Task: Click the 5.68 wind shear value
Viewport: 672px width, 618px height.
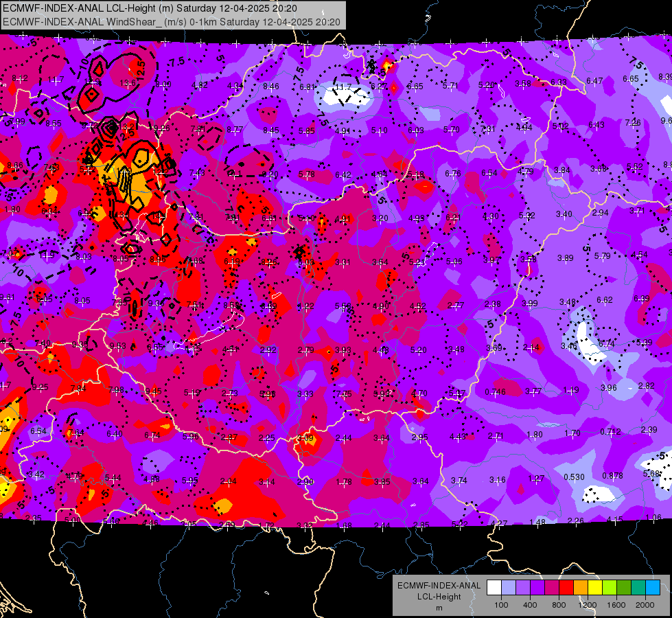Action: pyautogui.click(x=651, y=474)
